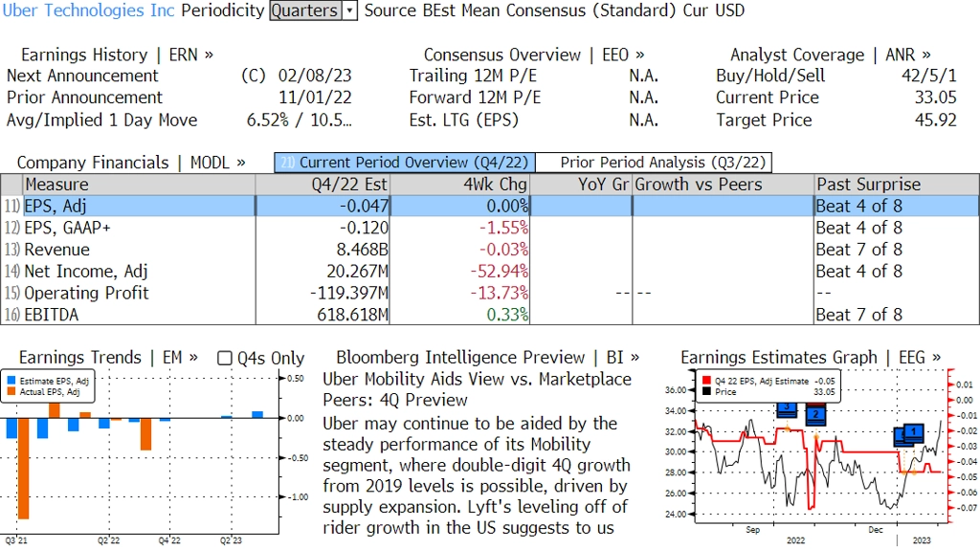This screenshot has width=980, height=549.
Task: Click the Next Announcement date 02/08/23
Action: pos(315,76)
